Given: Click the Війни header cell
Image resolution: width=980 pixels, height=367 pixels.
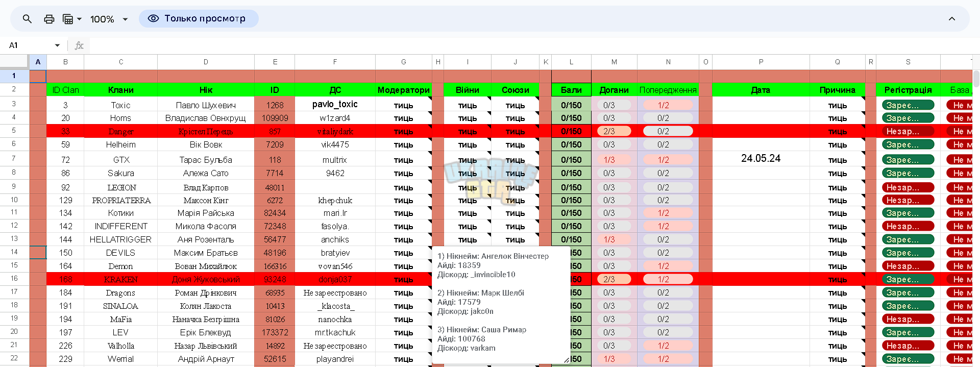Looking at the screenshot, I should 468,90.
